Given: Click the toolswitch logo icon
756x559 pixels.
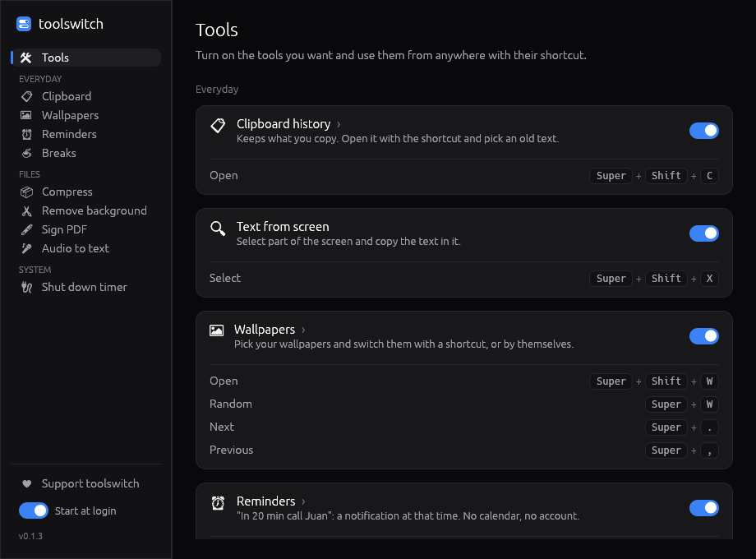Looking at the screenshot, I should tap(24, 24).
